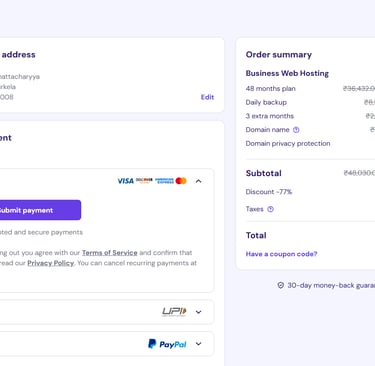Click the Daily backup row
The height and width of the screenshot is (366, 375).
(310, 102)
